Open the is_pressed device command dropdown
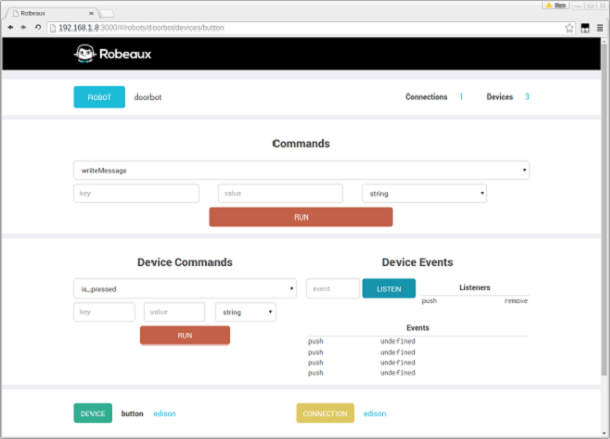The width and height of the screenshot is (610, 439). tap(185, 289)
